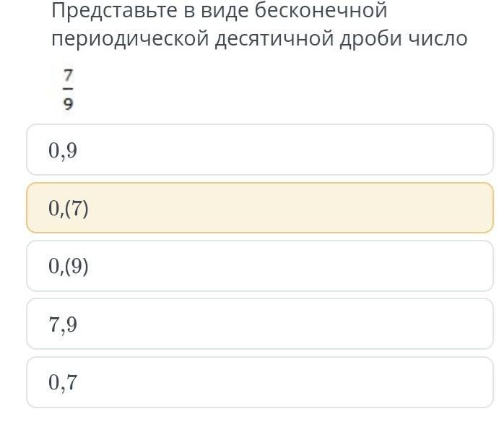504x427 pixels.
Task: Click the text label "0,(9)"
Action: [x=69, y=267]
